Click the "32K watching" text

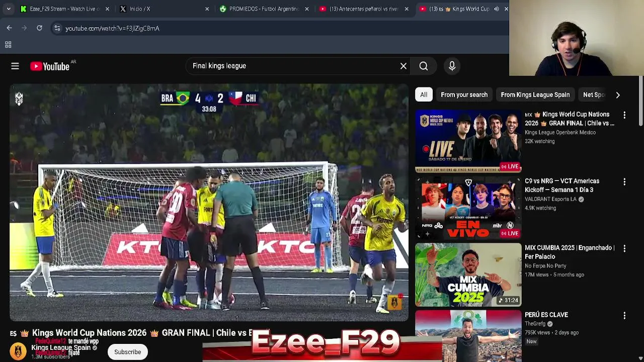[x=539, y=141]
